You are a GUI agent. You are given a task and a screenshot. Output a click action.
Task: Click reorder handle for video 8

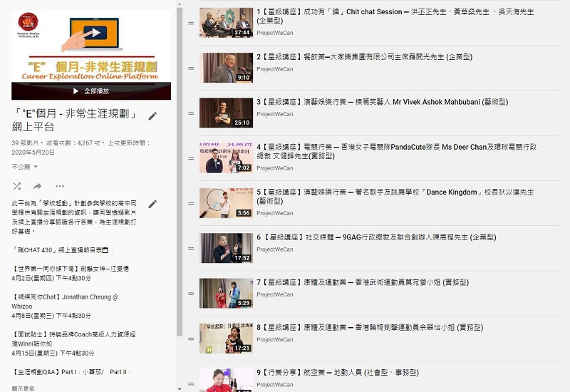[191, 339]
